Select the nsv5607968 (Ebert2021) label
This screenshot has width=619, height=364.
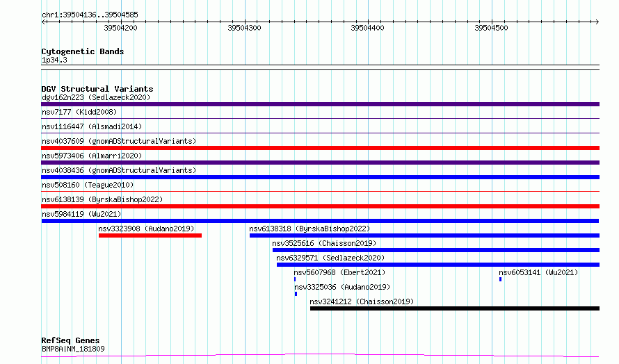[x=339, y=272]
